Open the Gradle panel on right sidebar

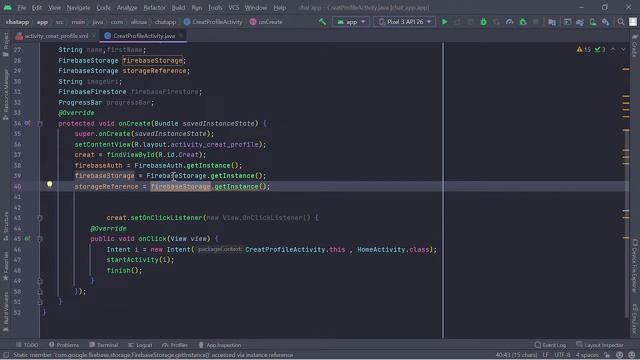(635, 46)
